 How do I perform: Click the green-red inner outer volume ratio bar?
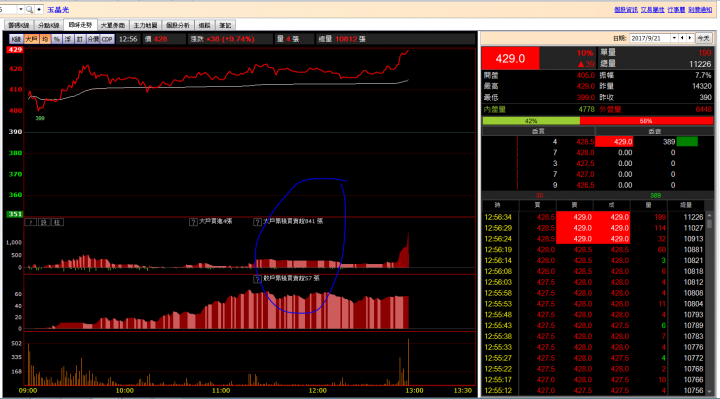click(597, 121)
